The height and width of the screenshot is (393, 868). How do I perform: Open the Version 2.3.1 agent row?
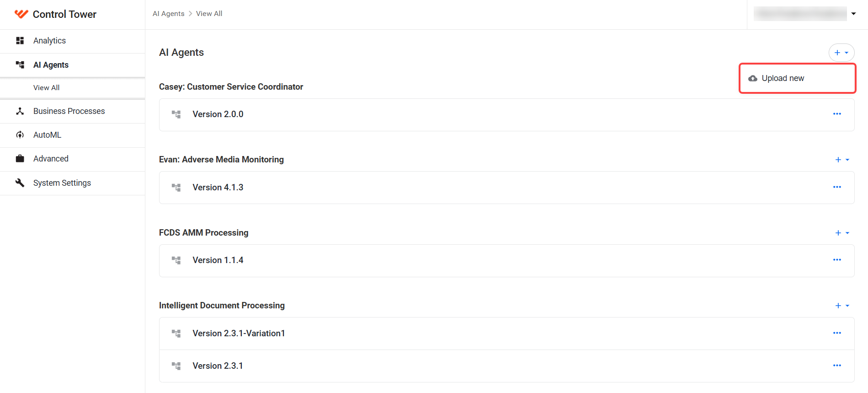506,366
